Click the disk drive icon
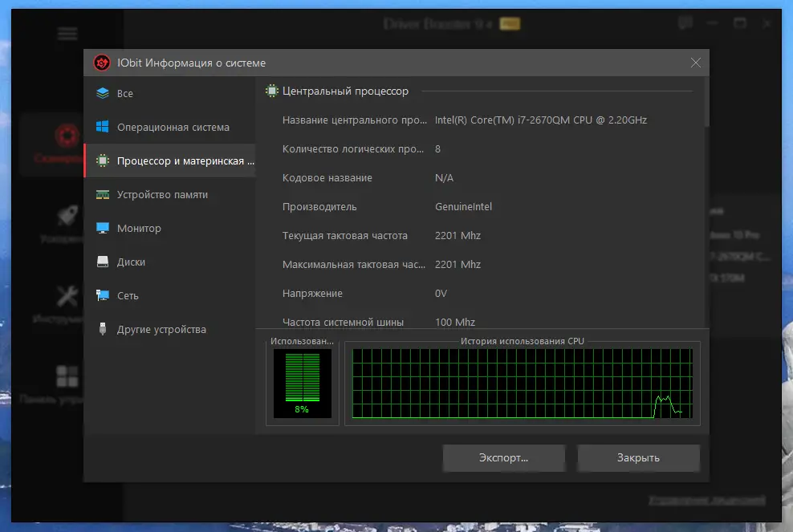 (103, 262)
